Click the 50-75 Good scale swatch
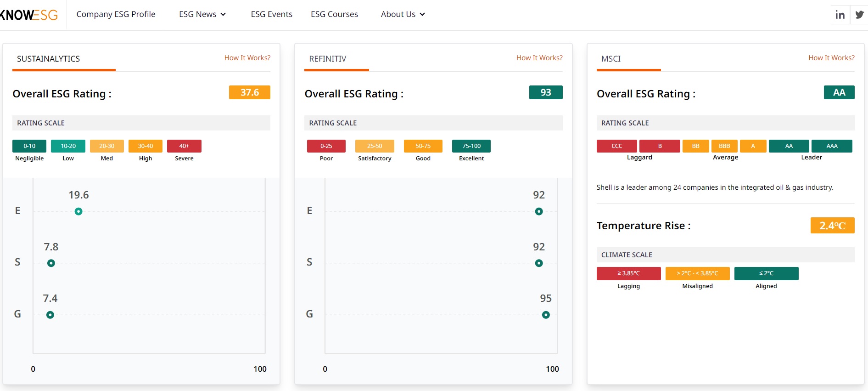Image resolution: width=868 pixels, height=391 pixels. click(423, 146)
